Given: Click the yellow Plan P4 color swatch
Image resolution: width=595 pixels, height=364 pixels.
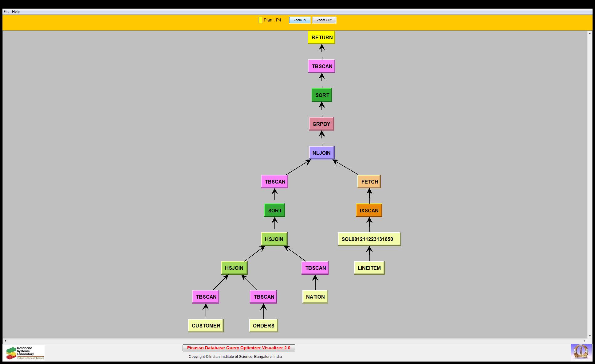Looking at the screenshot, I should click(x=260, y=20).
